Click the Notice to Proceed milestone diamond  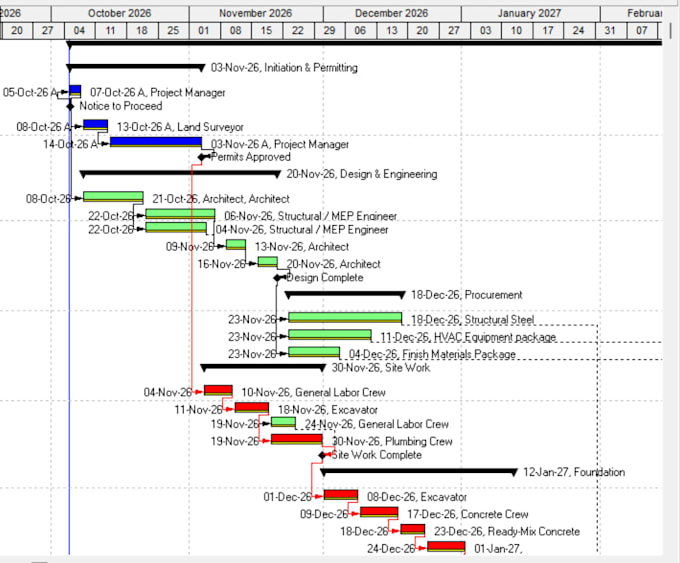click(x=70, y=106)
